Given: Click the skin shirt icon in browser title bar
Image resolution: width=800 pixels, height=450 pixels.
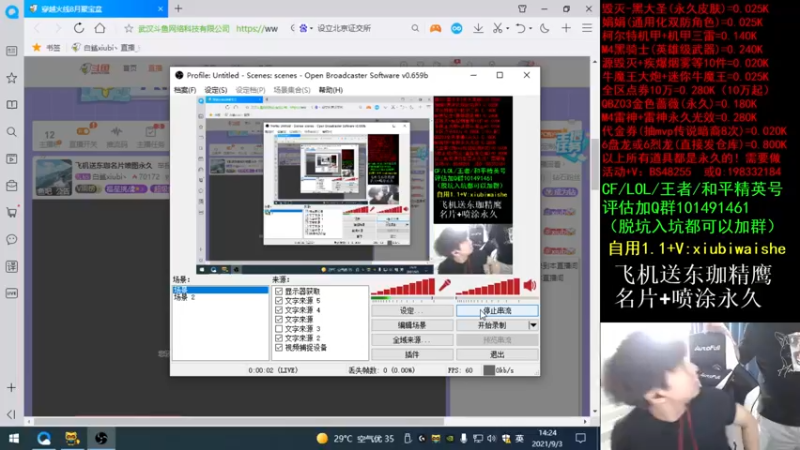Looking at the screenshot, I should (522, 9).
